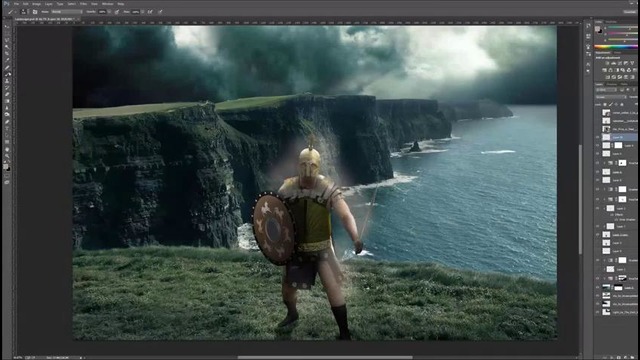Hide the landscape layer with black mask

pyautogui.click(x=598, y=287)
